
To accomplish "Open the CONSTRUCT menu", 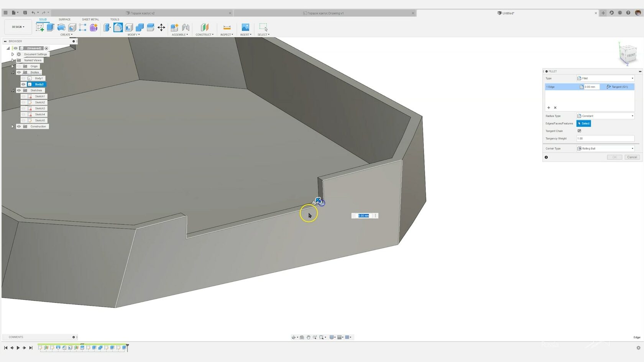I will point(205,34).
